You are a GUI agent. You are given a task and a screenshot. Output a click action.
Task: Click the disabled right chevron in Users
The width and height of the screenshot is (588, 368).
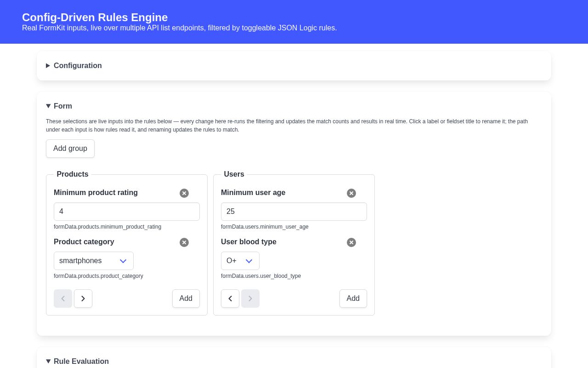250,299
